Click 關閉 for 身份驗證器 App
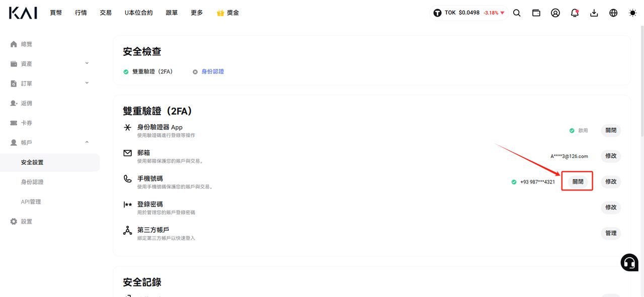 click(611, 131)
